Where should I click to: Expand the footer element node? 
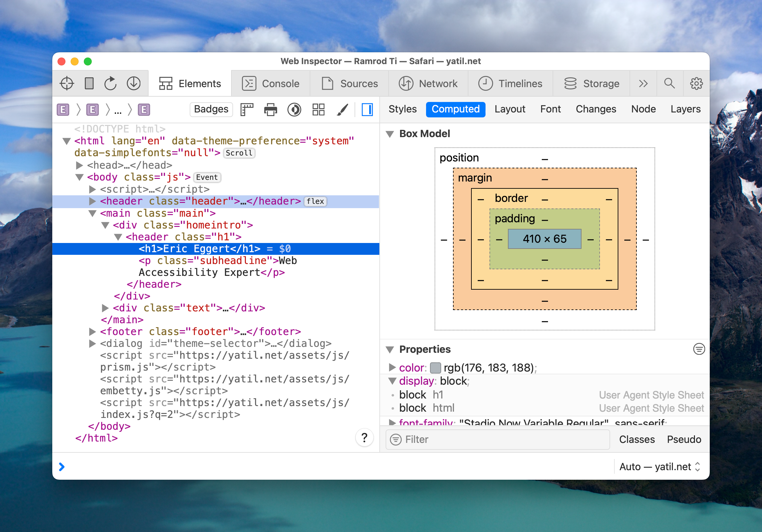92,331
